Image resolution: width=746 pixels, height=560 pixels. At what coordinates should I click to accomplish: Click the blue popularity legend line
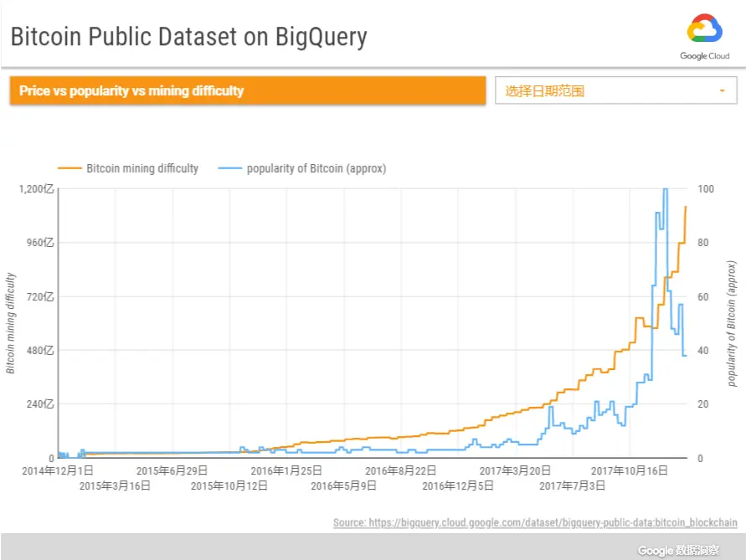point(229,168)
